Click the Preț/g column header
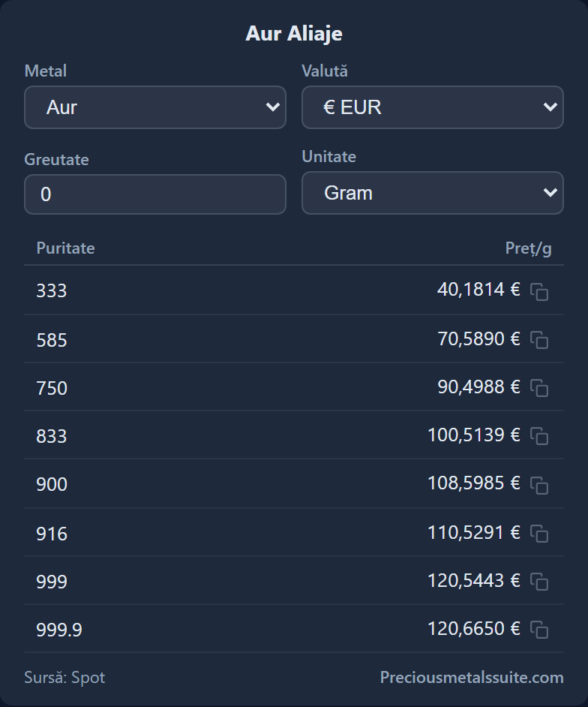Image resolution: width=588 pixels, height=707 pixels. (529, 248)
